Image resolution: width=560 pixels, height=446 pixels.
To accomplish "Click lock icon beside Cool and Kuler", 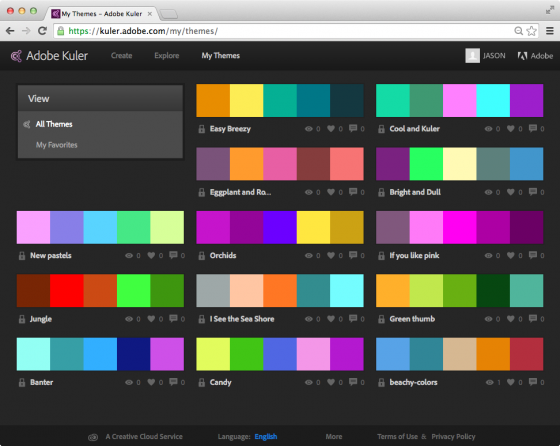I will 381,129.
